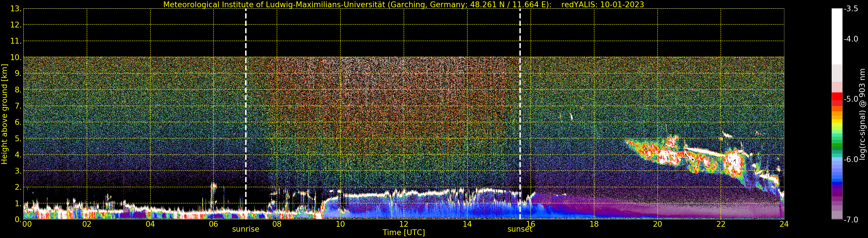Click the '12' time tick label on x-axis
Viewport: 868px width, 238px height.
click(404, 224)
